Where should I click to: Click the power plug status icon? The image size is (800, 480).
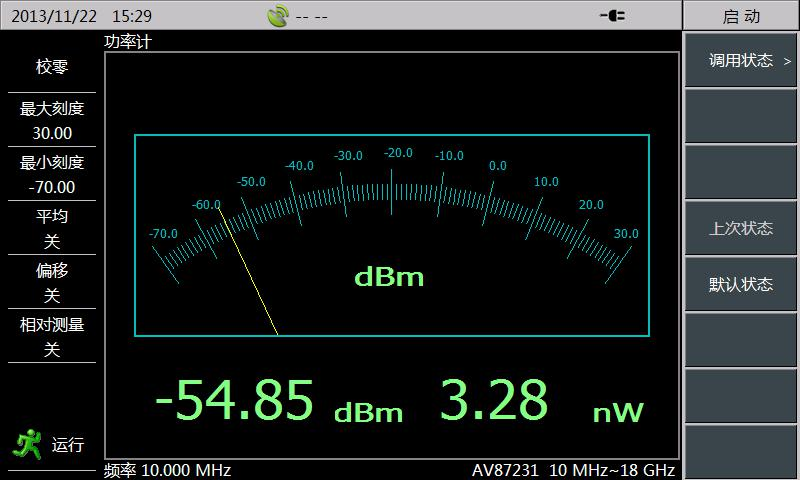tap(612, 16)
